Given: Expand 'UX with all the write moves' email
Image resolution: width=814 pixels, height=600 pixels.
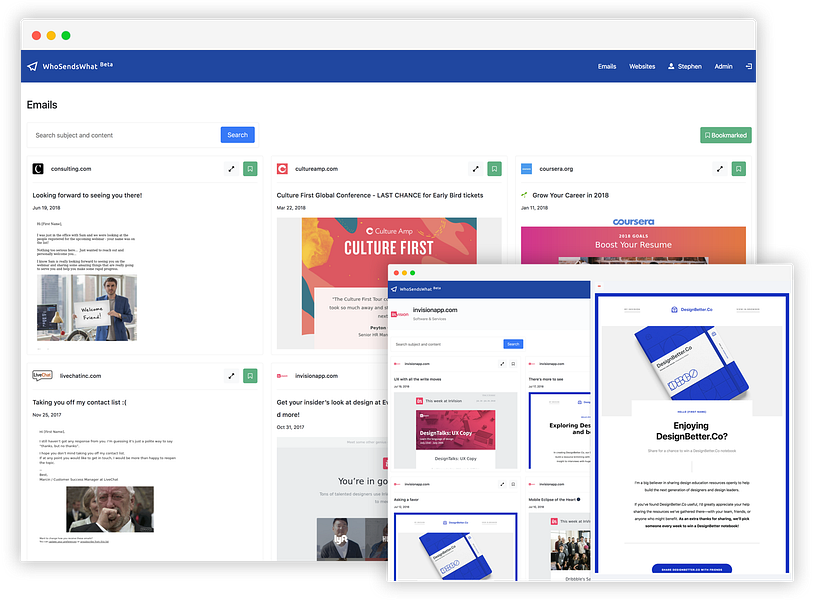Looking at the screenshot, I should click(502, 364).
